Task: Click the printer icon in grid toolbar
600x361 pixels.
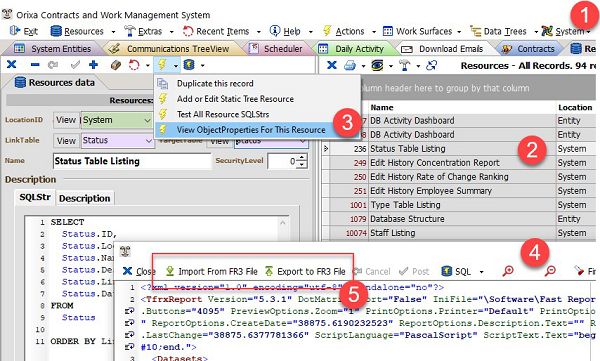Action: coord(350,65)
